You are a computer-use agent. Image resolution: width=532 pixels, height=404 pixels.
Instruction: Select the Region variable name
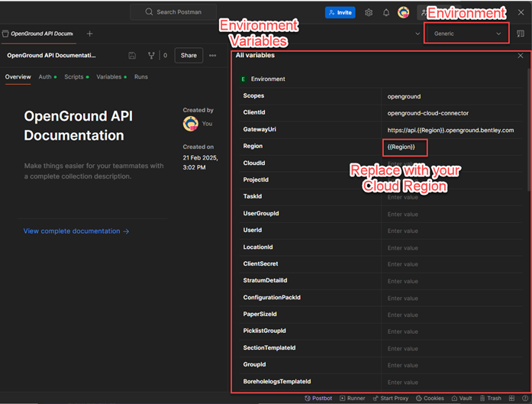click(253, 146)
